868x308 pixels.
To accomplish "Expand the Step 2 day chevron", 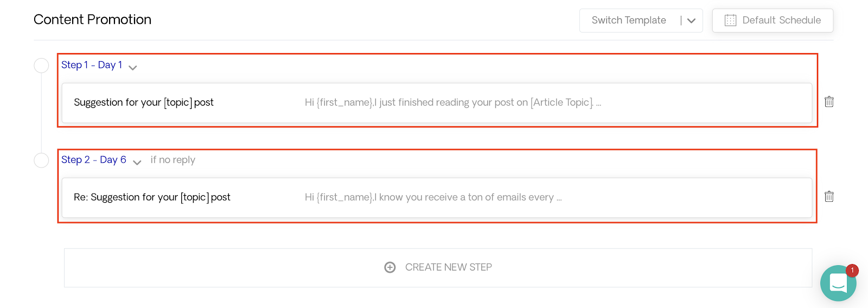I will pyautogui.click(x=137, y=163).
